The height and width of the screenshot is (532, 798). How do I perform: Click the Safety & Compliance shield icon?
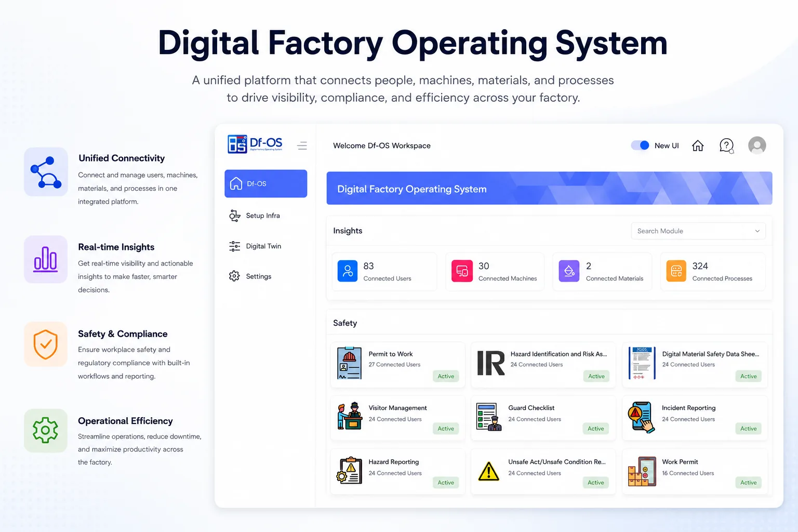tap(46, 344)
